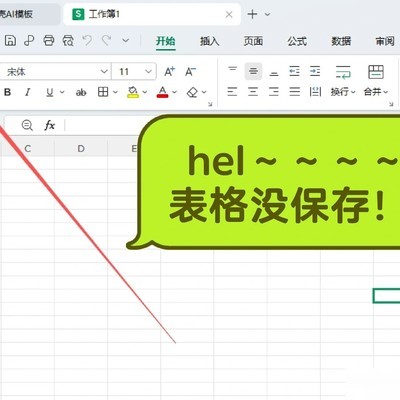
Task: Toggle vertical middle alignment
Action: click(x=253, y=71)
